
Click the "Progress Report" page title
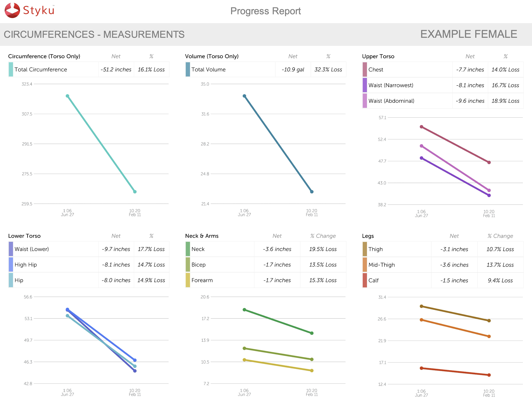coord(266,11)
